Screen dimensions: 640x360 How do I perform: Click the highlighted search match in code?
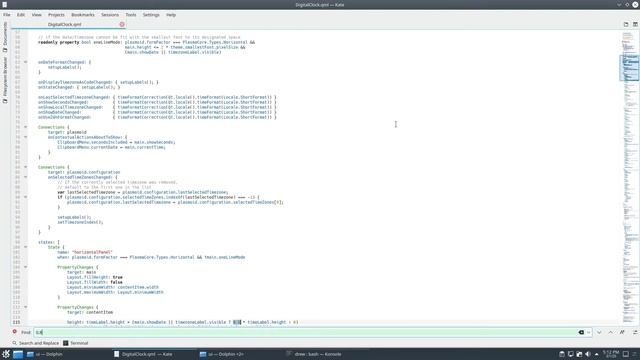pos(237,322)
